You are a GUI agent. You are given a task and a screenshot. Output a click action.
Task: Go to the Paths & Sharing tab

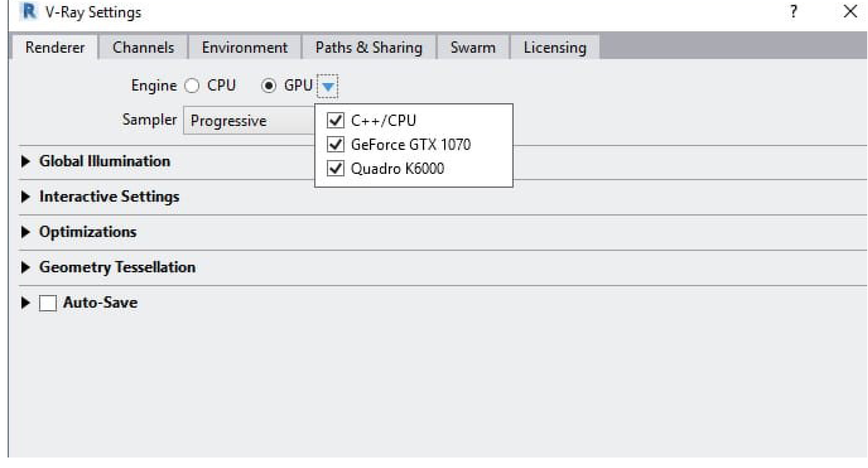369,47
